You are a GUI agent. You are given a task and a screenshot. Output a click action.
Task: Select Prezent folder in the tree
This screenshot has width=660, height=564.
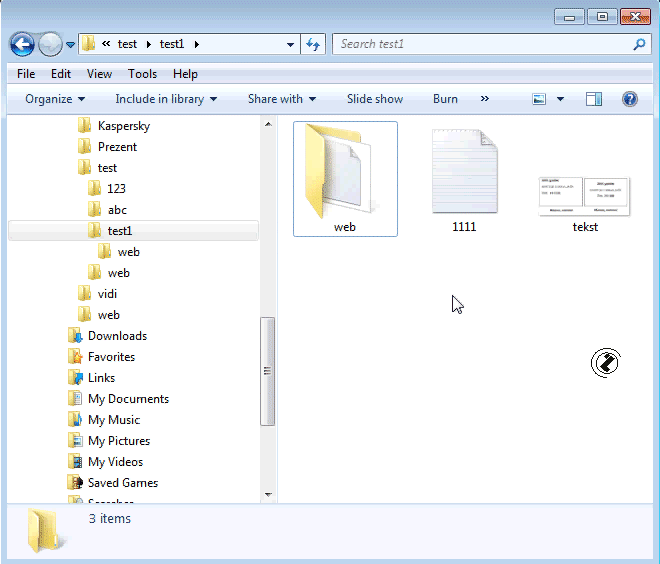pyautogui.click(x=117, y=147)
